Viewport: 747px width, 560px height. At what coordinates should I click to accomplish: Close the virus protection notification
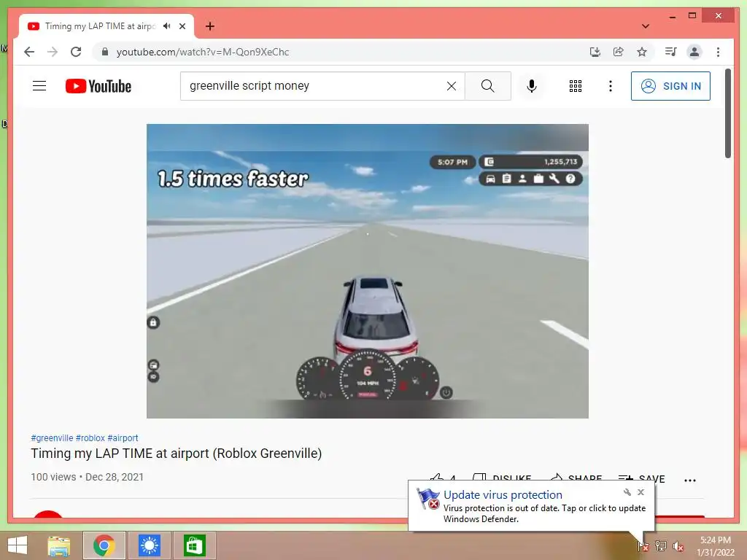640,492
